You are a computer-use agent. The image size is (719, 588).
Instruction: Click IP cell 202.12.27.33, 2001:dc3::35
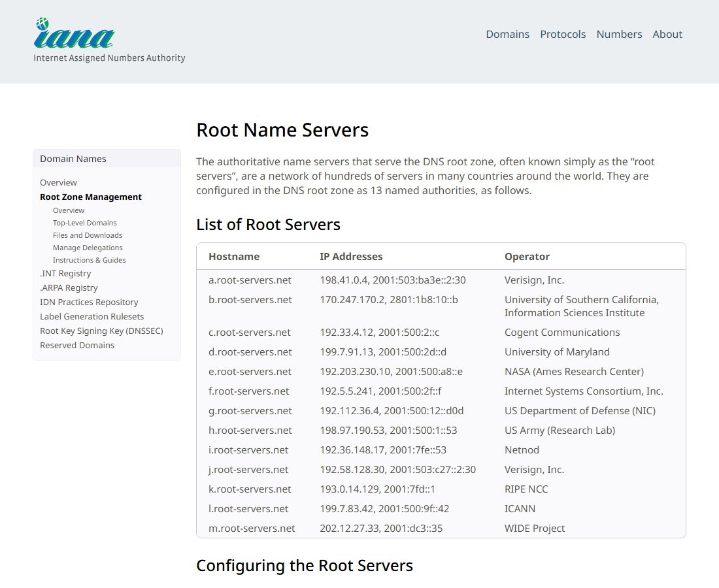click(x=381, y=529)
